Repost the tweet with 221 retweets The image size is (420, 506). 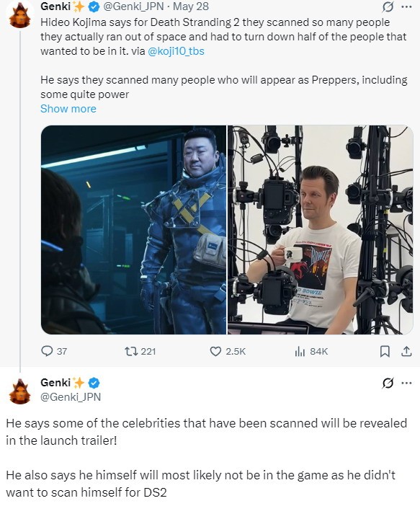[132, 351]
